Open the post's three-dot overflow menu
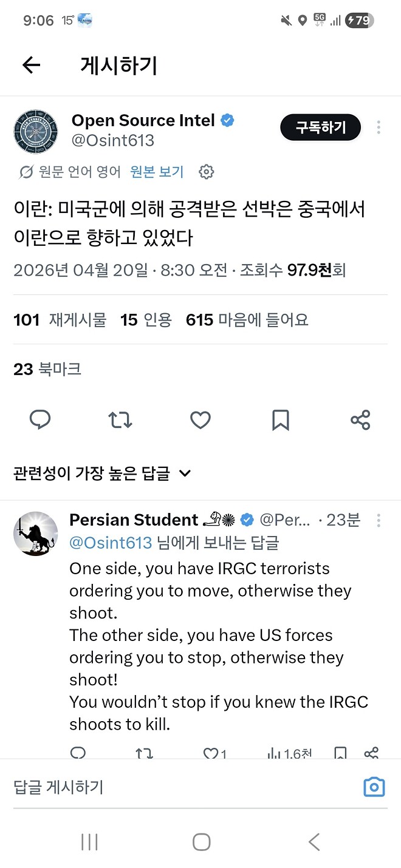This screenshot has height=868, width=401. [x=379, y=127]
